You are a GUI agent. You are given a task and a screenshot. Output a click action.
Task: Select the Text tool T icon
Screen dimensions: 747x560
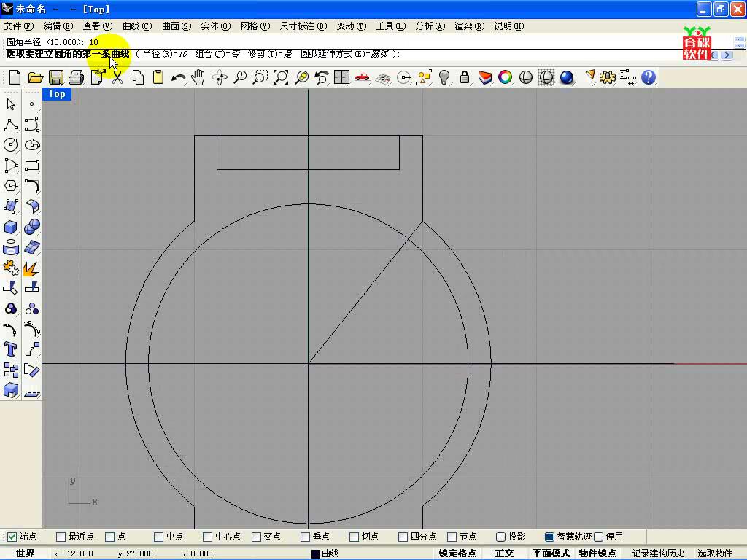coord(10,349)
